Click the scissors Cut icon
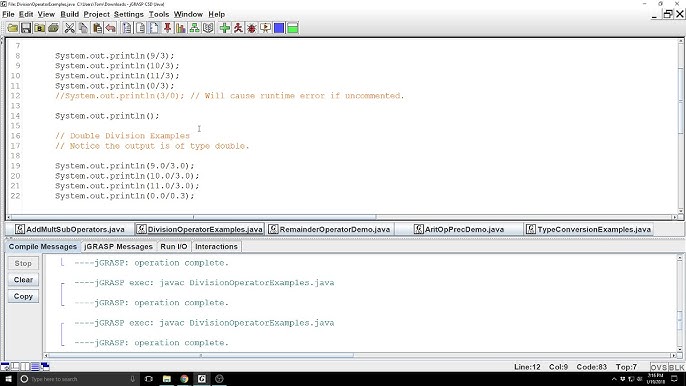The image size is (686, 386). coord(70,28)
